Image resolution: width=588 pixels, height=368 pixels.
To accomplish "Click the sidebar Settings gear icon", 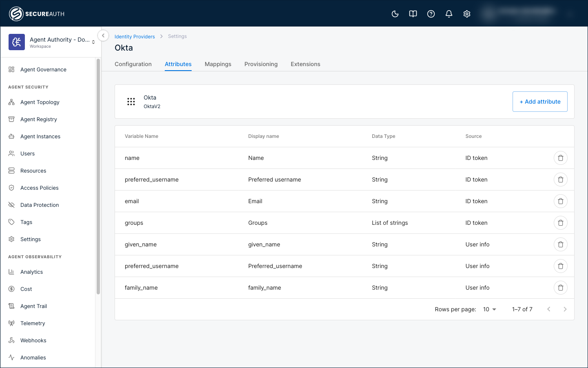I will click(x=11, y=239).
